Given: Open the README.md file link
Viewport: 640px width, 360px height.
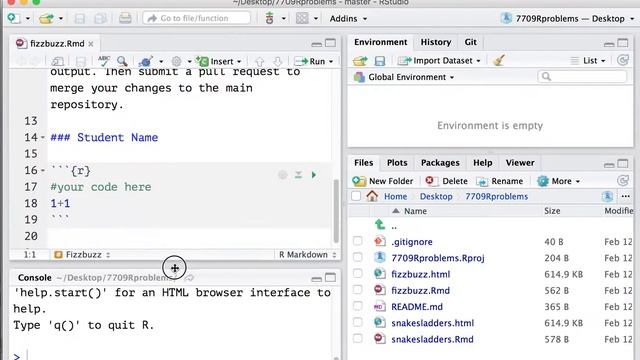Looking at the screenshot, I should pyautogui.click(x=417, y=307).
